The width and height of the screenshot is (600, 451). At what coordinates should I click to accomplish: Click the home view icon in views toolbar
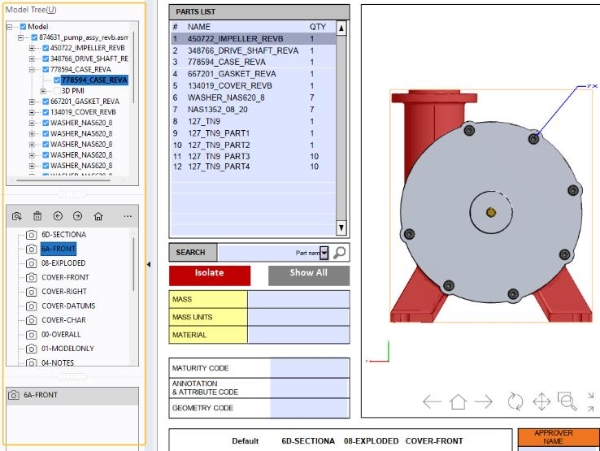(x=98, y=215)
